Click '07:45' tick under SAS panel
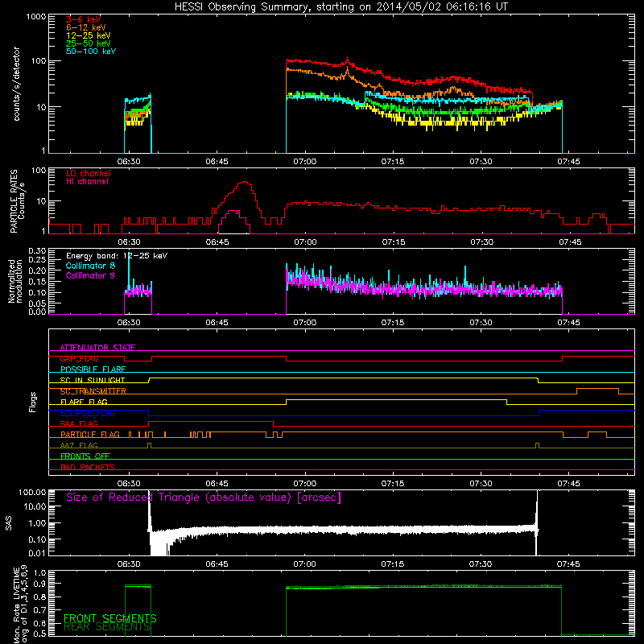The width and height of the screenshot is (644, 644). point(568,564)
